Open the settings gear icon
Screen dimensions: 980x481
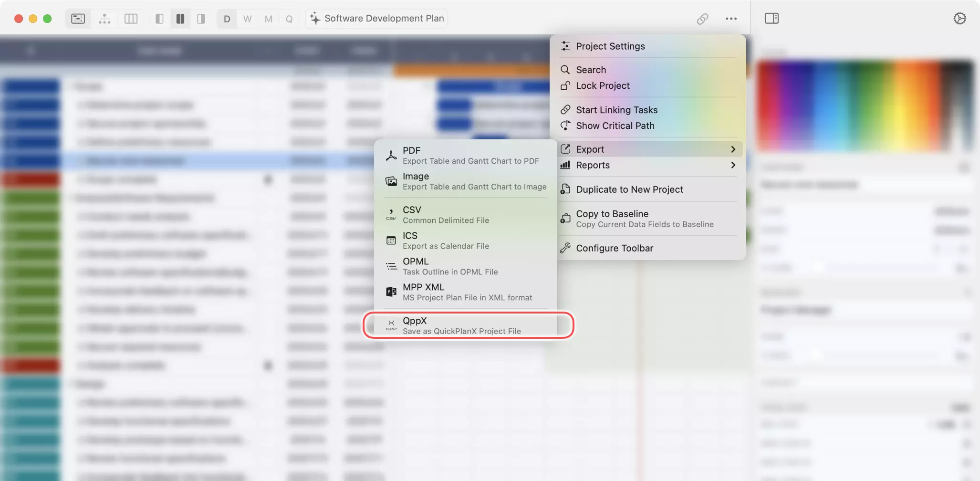[959, 19]
